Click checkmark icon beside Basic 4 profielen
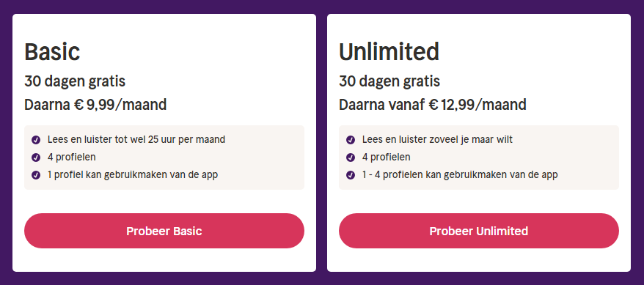The image size is (644, 285). (x=36, y=158)
